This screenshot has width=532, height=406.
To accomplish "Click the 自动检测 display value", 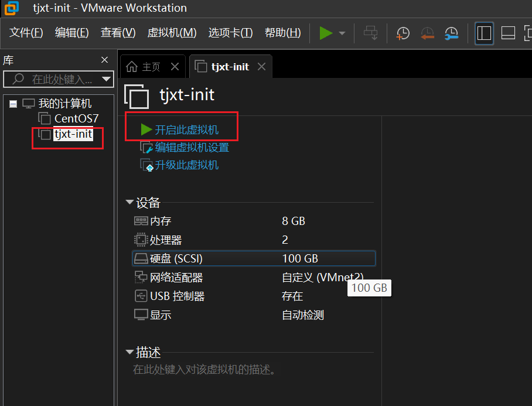I will point(303,315).
